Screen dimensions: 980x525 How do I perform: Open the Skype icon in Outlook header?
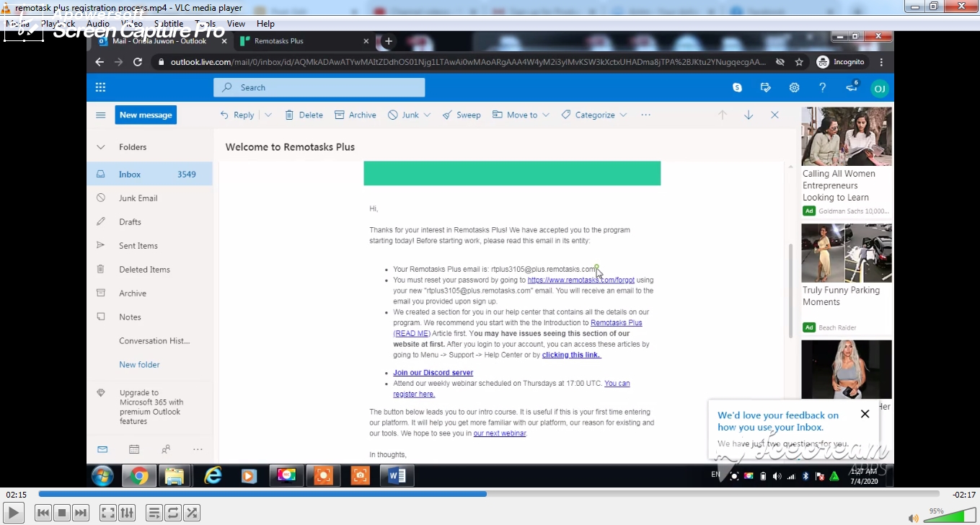tap(737, 87)
